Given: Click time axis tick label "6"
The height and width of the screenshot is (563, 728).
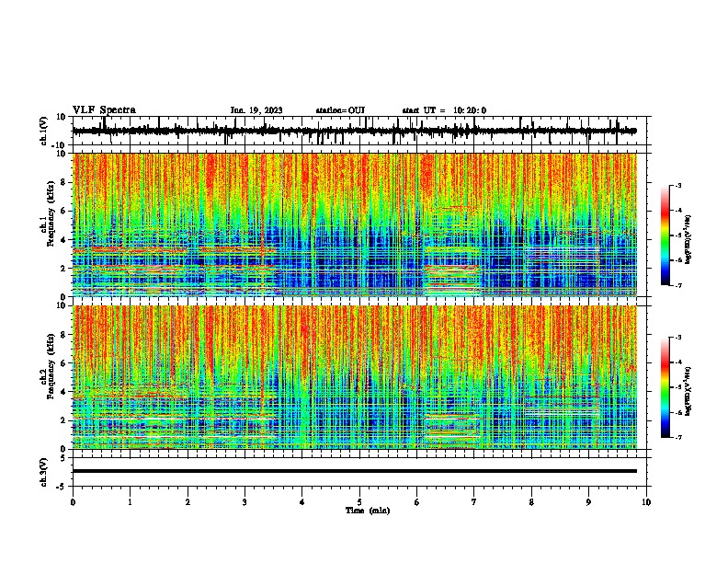Looking at the screenshot, I should [417, 502].
